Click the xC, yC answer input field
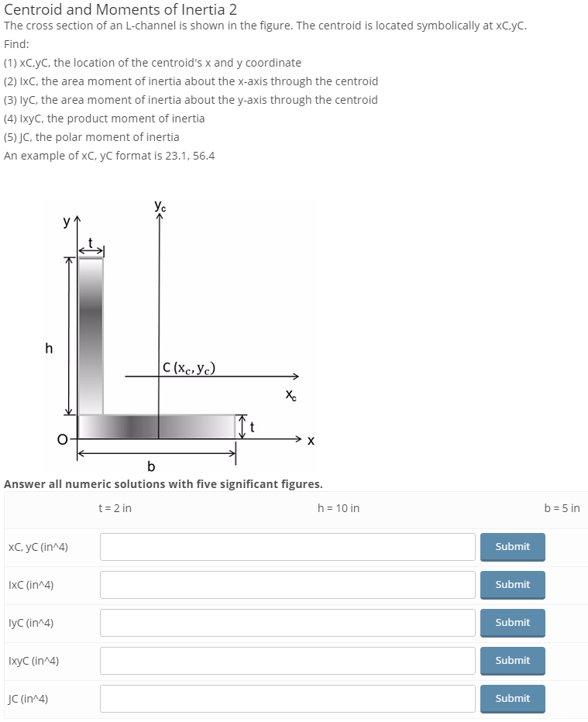 click(287, 547)
